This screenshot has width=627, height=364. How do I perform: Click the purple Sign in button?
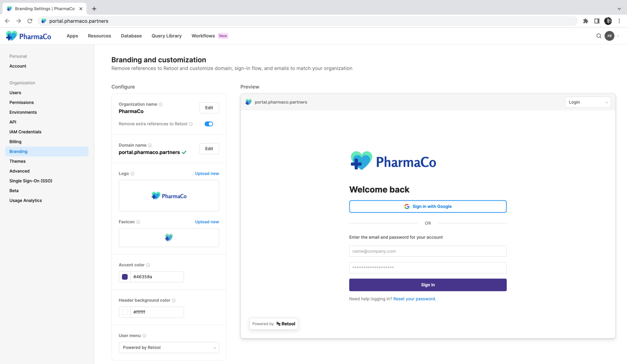pyautogui.click(x=428, y=285)
